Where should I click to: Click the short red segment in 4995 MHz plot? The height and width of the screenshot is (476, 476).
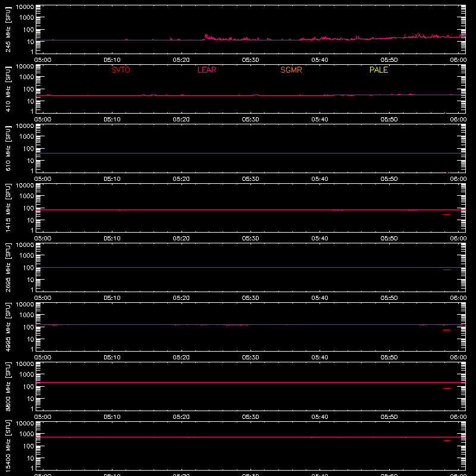(447, 330)
